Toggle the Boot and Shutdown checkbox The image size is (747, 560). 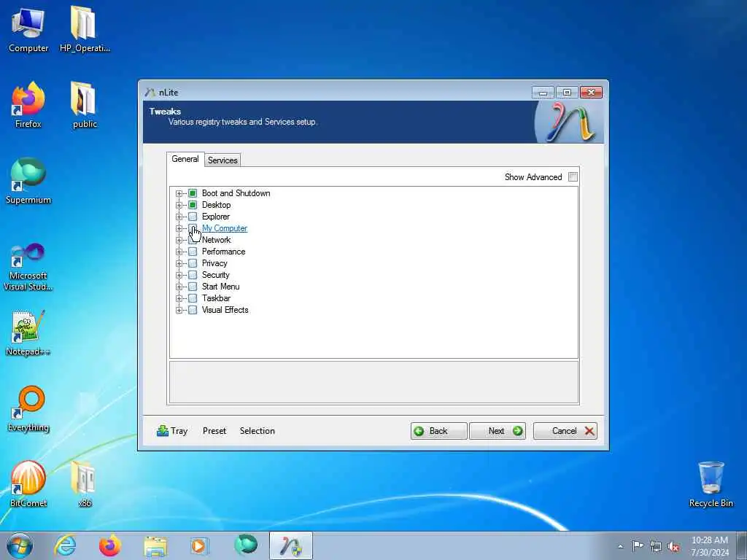(193, 193)
